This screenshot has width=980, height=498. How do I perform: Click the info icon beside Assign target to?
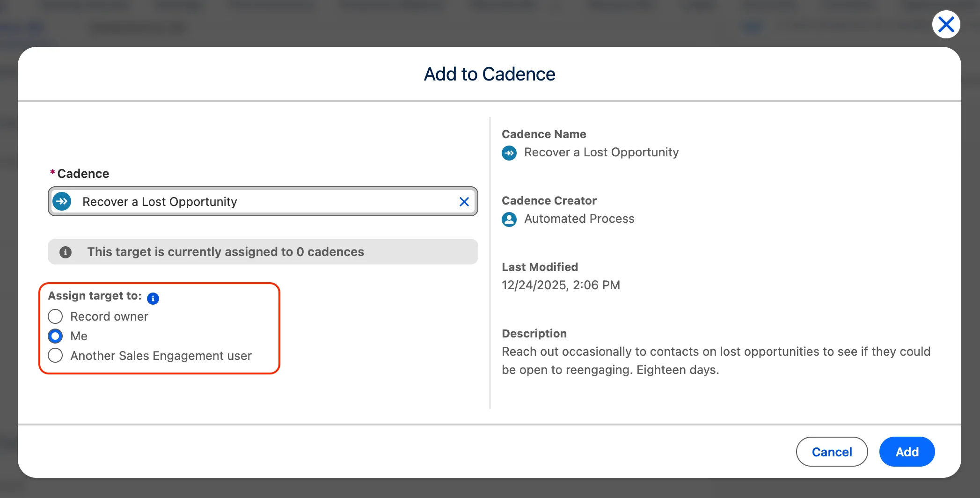pyautogui.click(x=153, y=298)
